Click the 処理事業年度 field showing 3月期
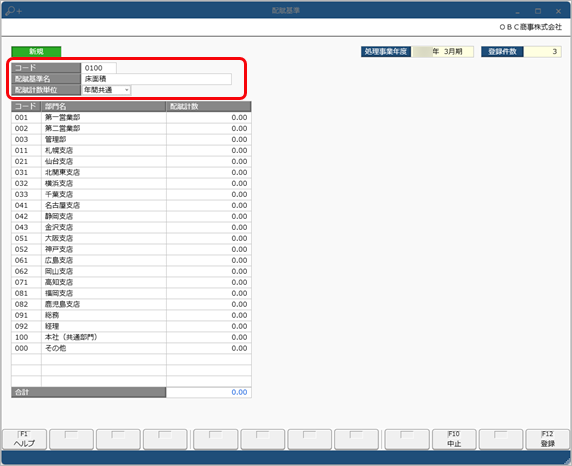Image resolution: width=572 pixels, height=466 pixels. coord(443,51)
